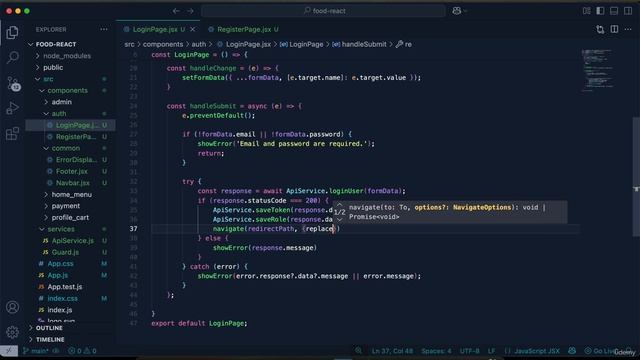
Task: Switch to the RegisterPage.jsx tab
Action: click(243, 29)
